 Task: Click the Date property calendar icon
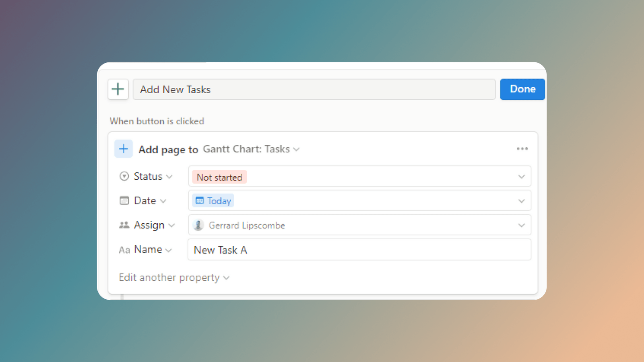coord(124,200)
